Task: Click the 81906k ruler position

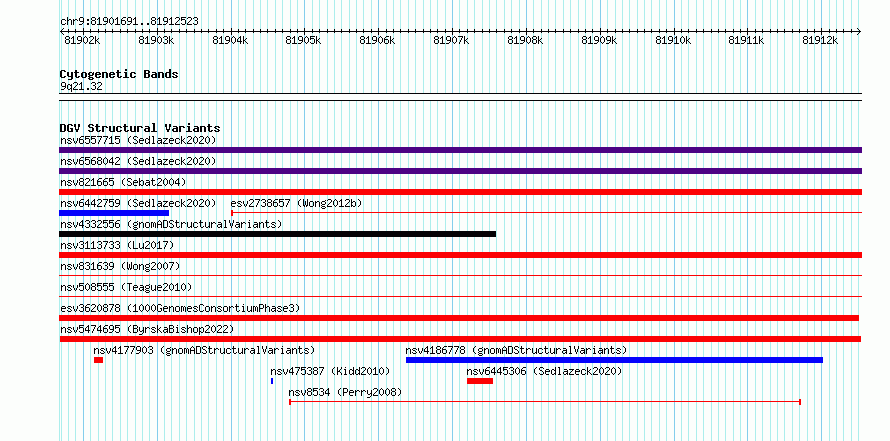Action: point(377,40)
